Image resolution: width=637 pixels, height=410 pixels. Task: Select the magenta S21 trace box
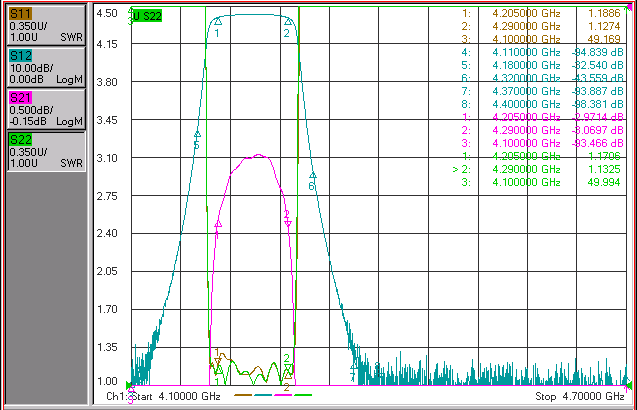coord(46,109)
